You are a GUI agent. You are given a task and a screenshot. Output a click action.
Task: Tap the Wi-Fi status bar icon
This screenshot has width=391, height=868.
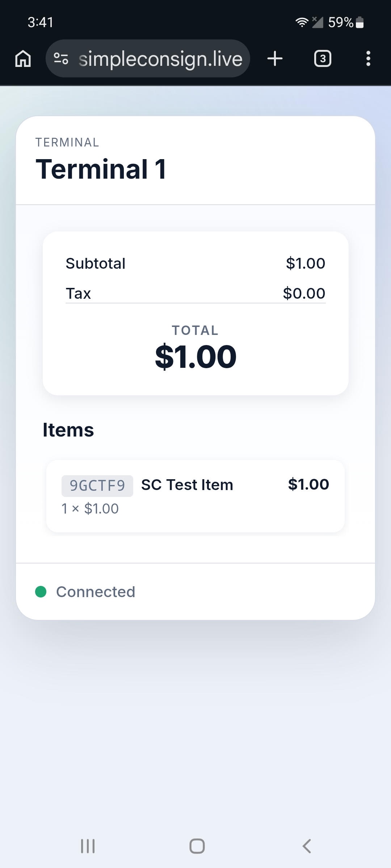pos(302,22)
